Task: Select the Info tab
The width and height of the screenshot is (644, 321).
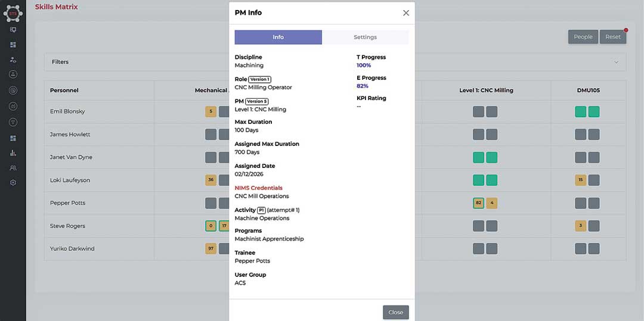Action: [x=278, y=37]
